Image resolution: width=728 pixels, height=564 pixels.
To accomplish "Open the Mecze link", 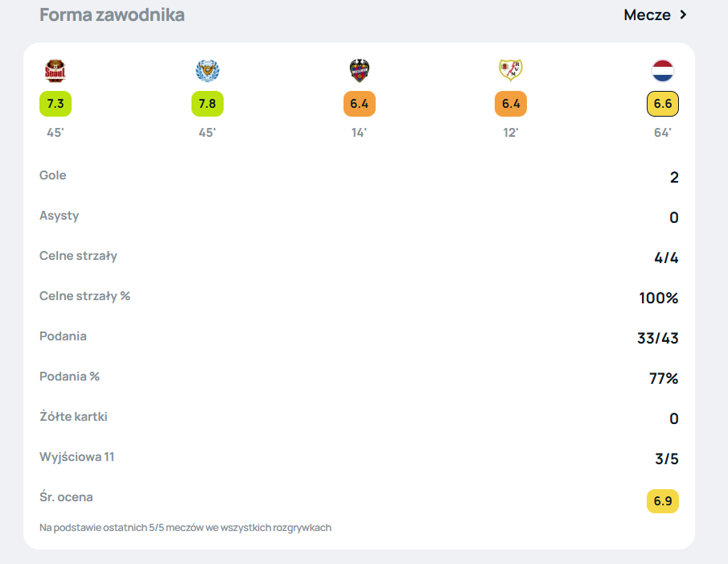I will click(x=648, y=14).
